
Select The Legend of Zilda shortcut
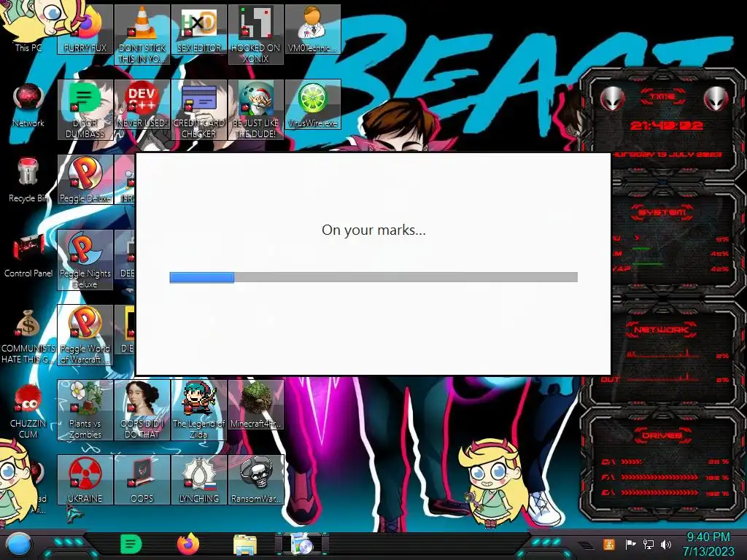pyautogui.click(x=198, y=410)
